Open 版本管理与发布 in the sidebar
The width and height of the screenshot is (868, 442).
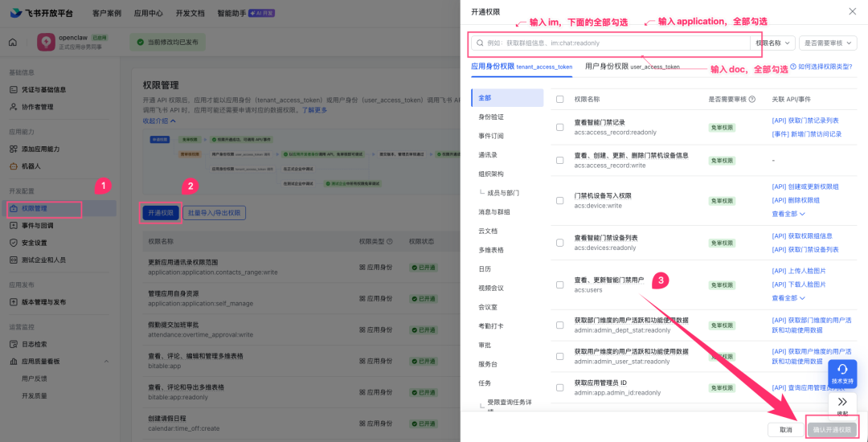pos(43,302)
